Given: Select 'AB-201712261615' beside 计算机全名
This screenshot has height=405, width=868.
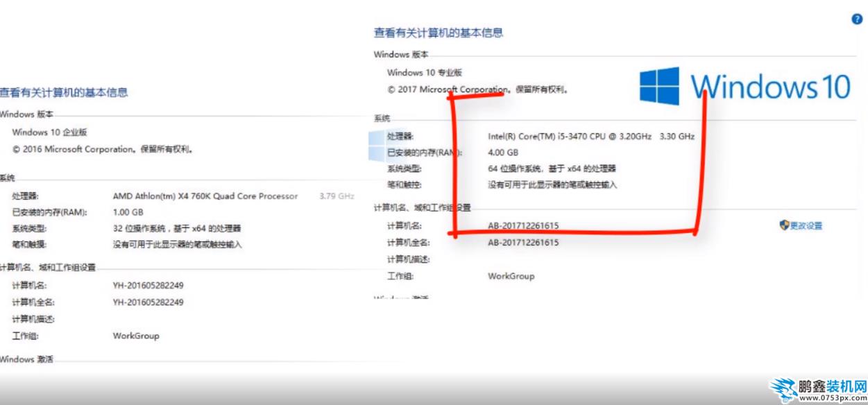Looking at the screenshot, I should tap(523, 243).
